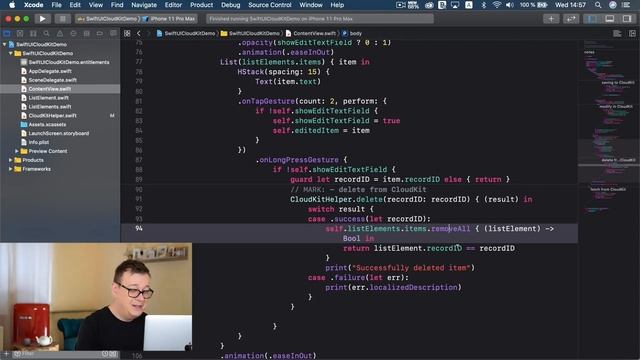The image size is (640, 360).
Task: Open the File menu
Action: coord(56,5)
